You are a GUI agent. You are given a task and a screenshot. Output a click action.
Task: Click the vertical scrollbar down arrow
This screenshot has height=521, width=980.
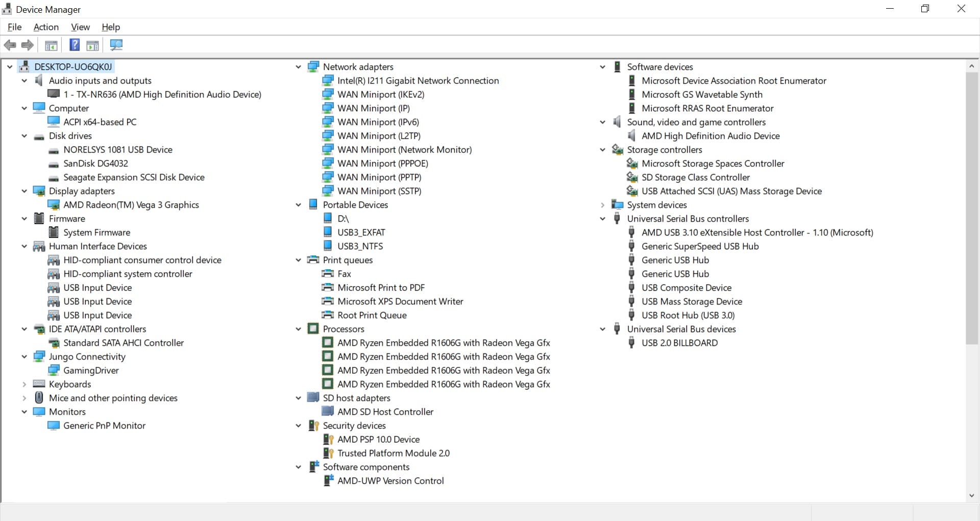(971, 495)
